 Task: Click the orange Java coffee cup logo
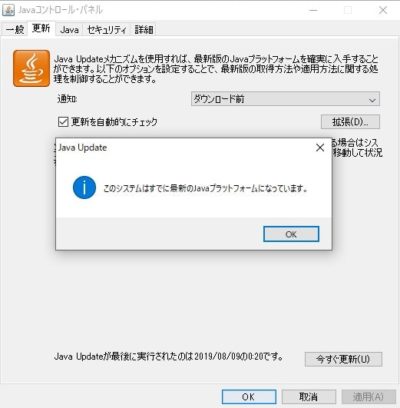coord(32,68)
